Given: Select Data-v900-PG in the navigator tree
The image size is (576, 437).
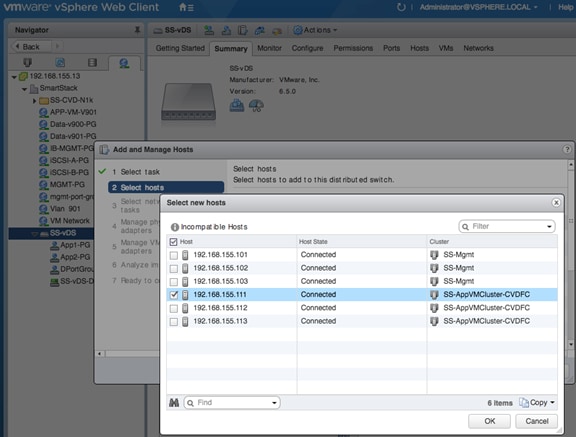Looking at the screenshot, I should tap(73, 124).
